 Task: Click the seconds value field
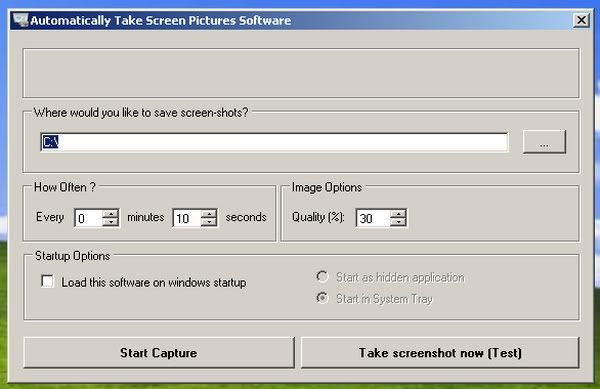pos(186,218)
